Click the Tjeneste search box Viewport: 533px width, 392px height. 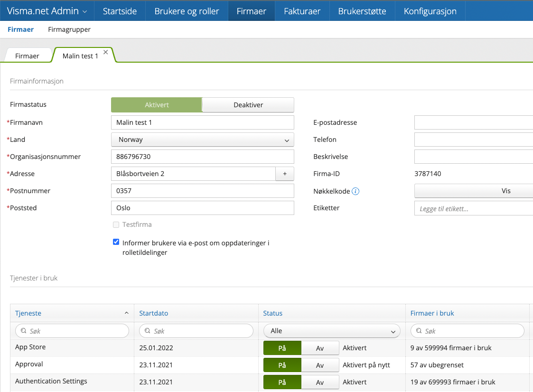(x=72, y=331)
